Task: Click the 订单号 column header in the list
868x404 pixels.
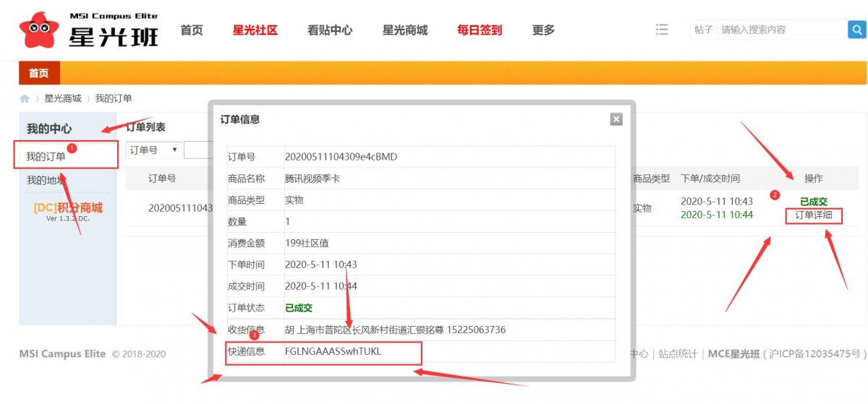Action: point(162,179)
